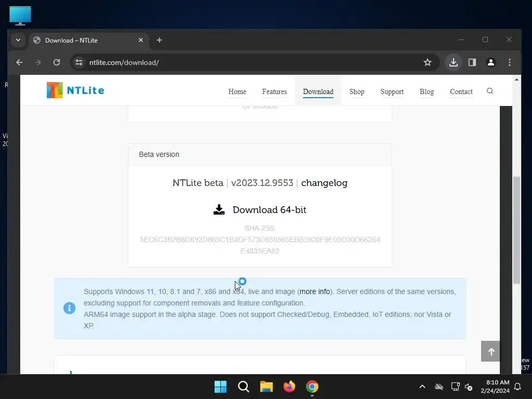532x399 pixels.
Task: Open Download menu item
Action: (318, 91)
